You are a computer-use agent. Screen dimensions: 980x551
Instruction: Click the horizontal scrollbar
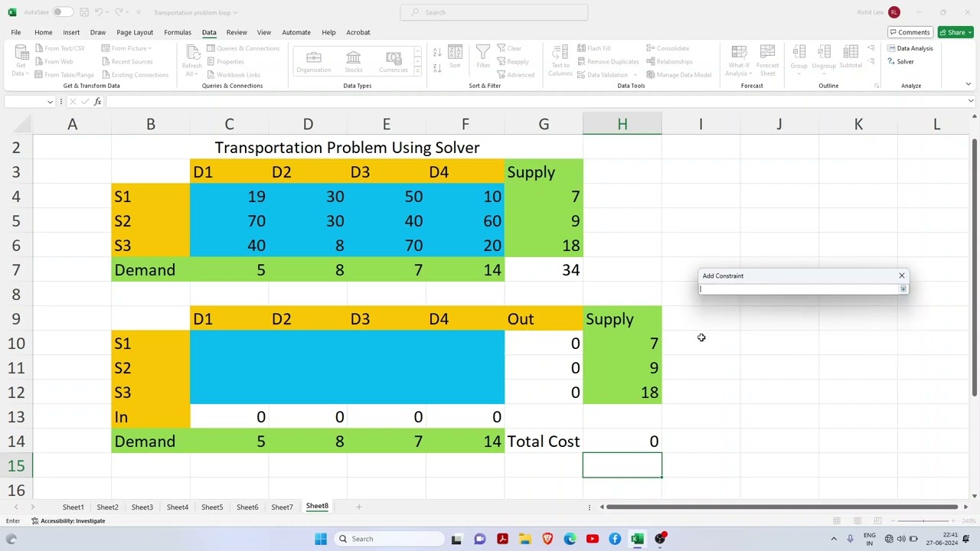(782, 507)
